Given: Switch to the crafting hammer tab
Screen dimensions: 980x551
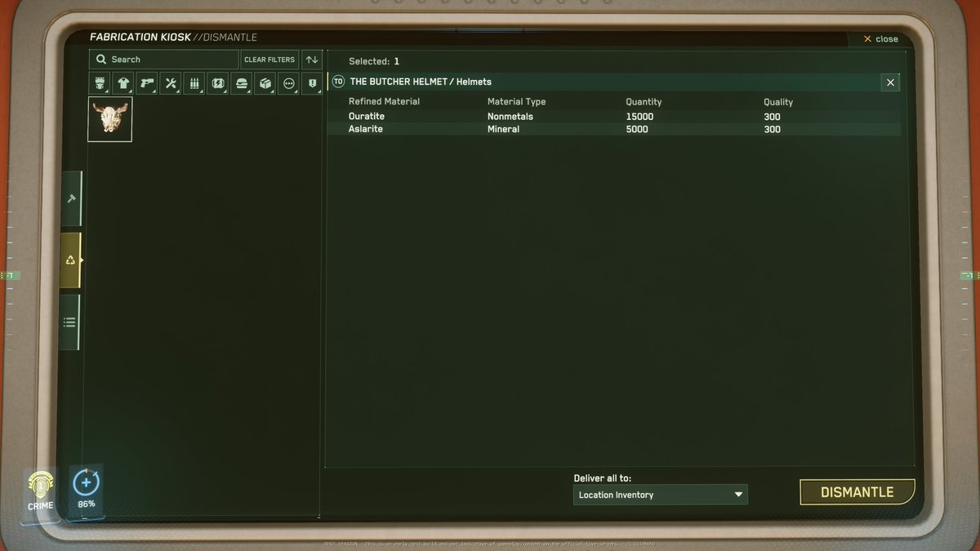Looking at the screenshot, I should coord(72,198).
